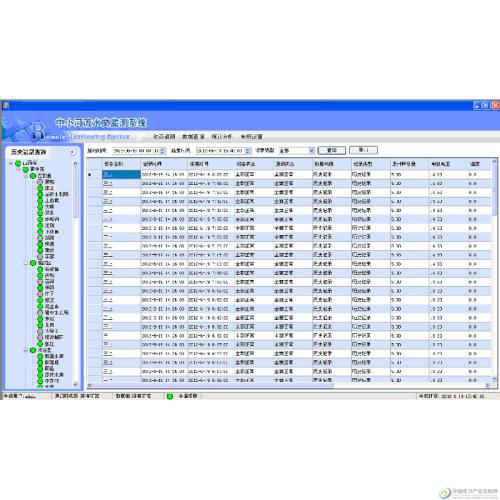Click the spinner arrows on the end time field
The width and height of the screenshot is (500, 500).
pos(248,151)
